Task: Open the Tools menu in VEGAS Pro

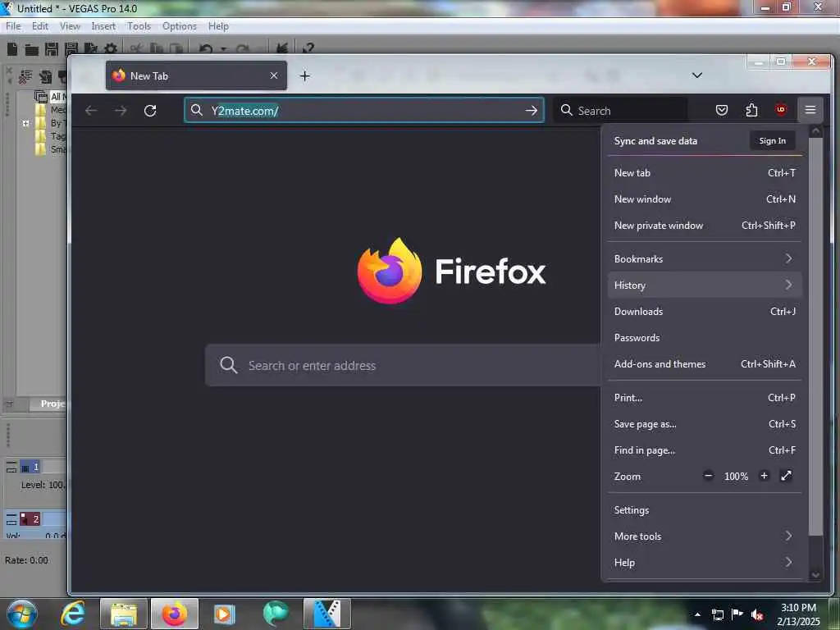Action: (x=139, y=26)
